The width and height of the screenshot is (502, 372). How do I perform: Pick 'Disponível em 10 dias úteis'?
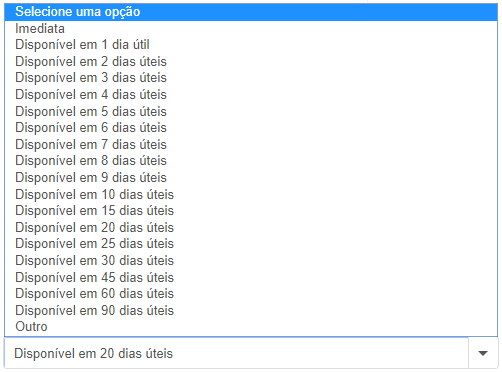coord(251,194)
